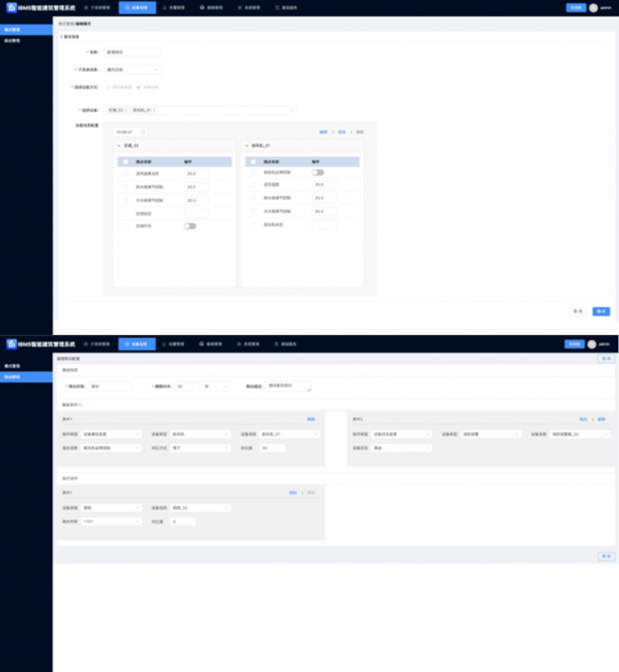Open the second sidebar item on the mode editing page

click(13, 41)
